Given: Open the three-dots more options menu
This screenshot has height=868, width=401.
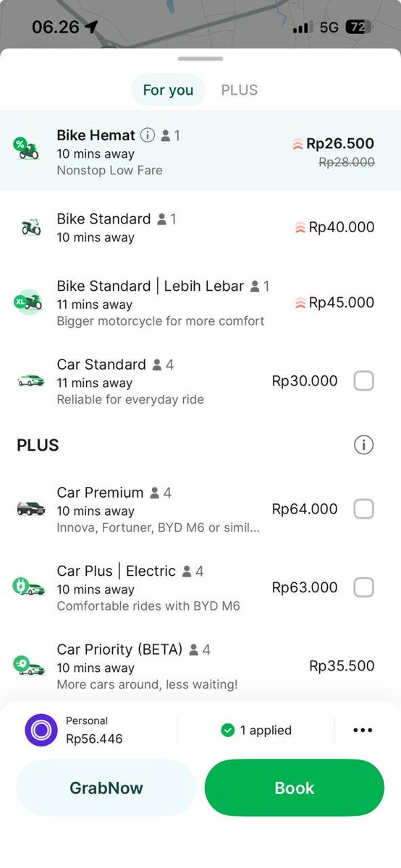Looking at the screenshot, I should (x=363, y=731).
